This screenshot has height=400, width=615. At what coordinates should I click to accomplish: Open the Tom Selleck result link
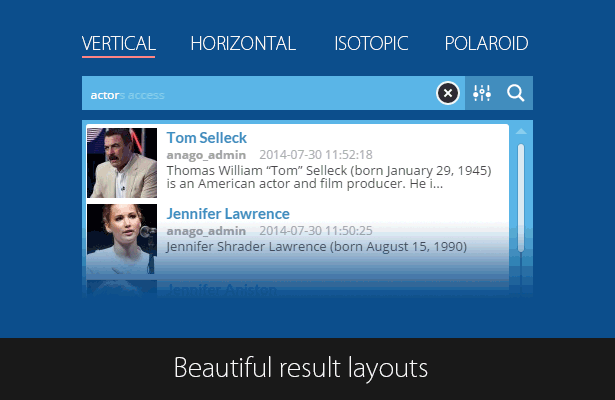coord(207,138)
